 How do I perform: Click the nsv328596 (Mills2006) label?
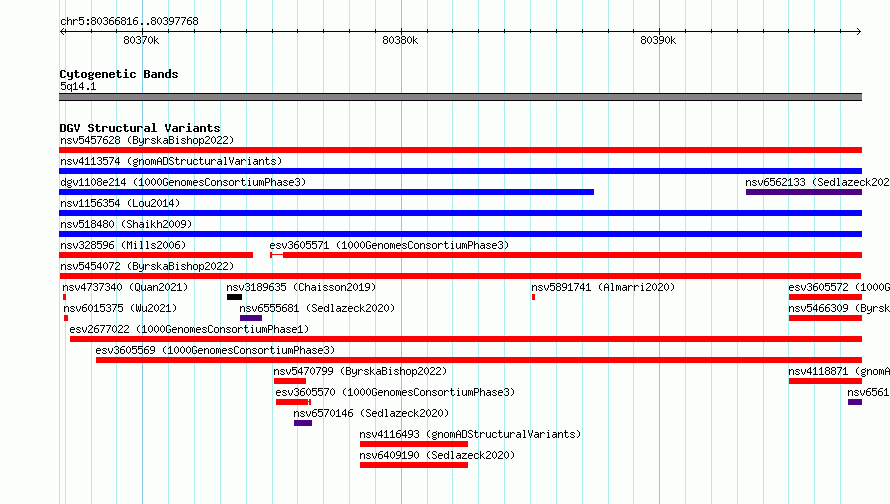(123, 245)
